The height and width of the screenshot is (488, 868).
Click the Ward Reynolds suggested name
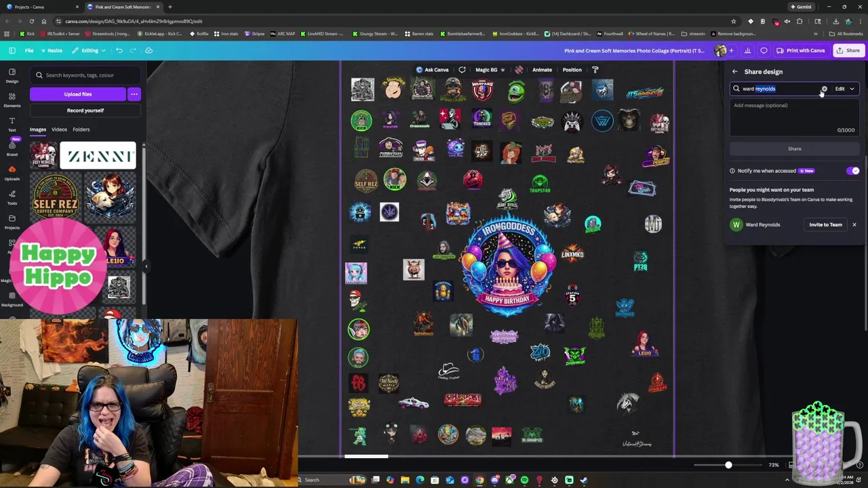click(763, 224)
